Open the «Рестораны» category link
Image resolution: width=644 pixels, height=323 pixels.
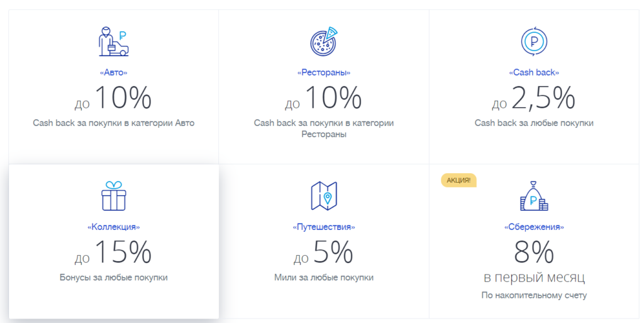click(324, 73)
